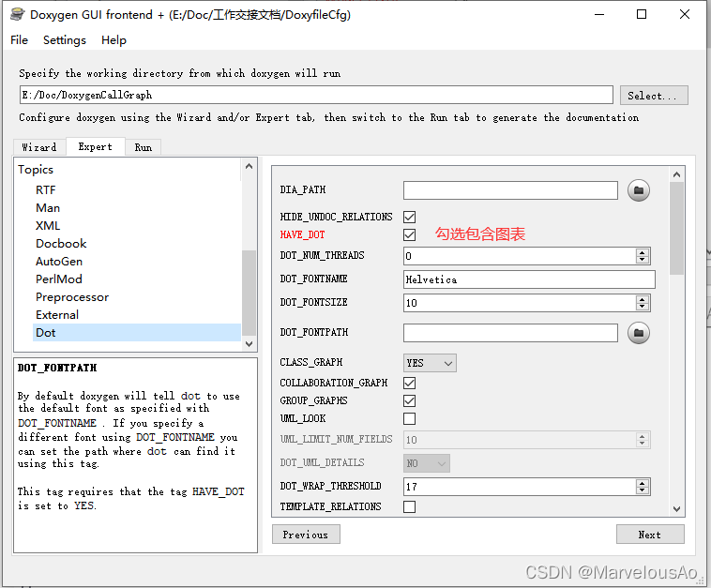The height and width of the screenshot is (588, 711).
Task: Uncheck the COLLABORATION_GRAPH checkbox
Action: click(x=410, y=383)
